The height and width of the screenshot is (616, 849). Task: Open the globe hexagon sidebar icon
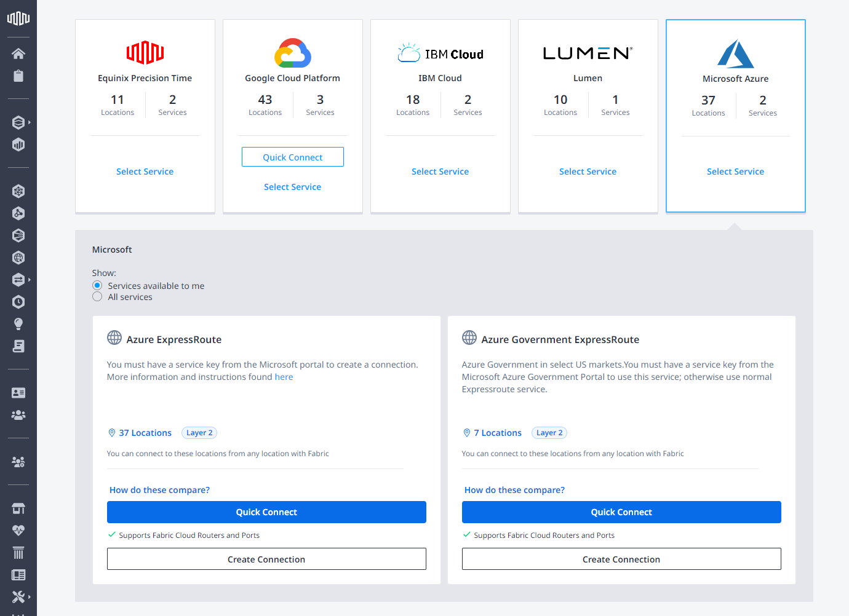[x=18, y=258]
